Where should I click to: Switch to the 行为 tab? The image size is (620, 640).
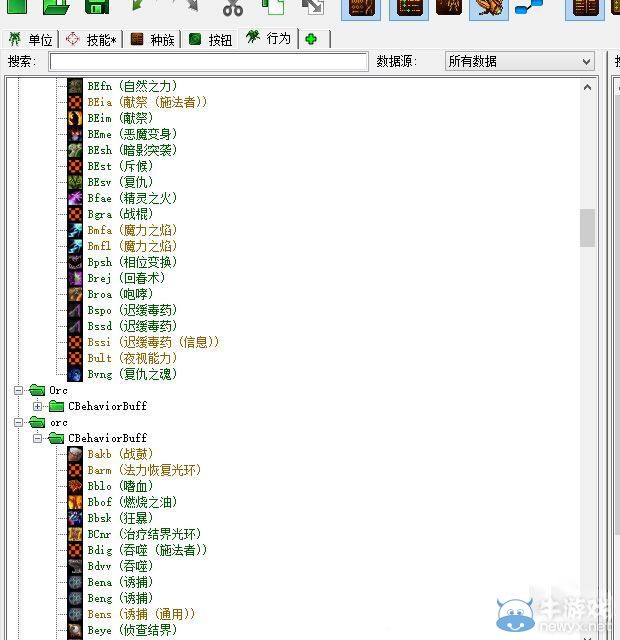tap(269, 38)
